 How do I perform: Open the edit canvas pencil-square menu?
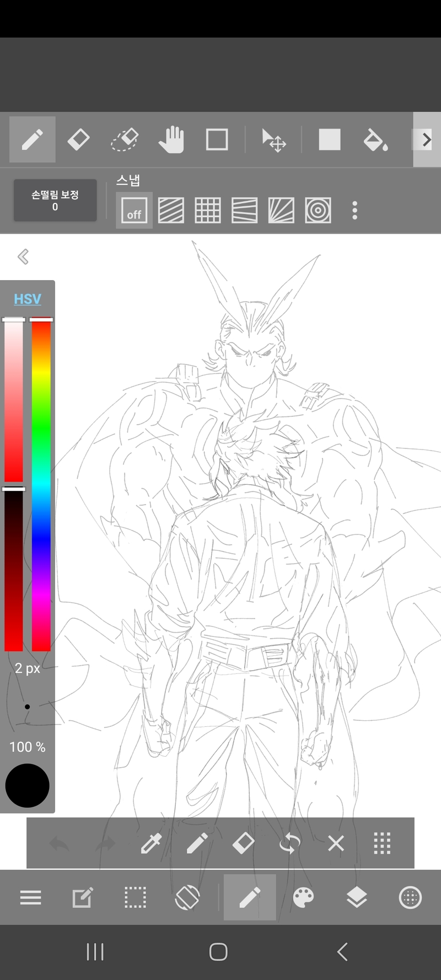(83, 898)
